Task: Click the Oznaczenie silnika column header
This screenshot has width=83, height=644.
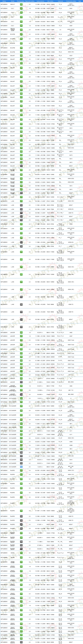Action: pyautogui.click(x=71, y=1)
